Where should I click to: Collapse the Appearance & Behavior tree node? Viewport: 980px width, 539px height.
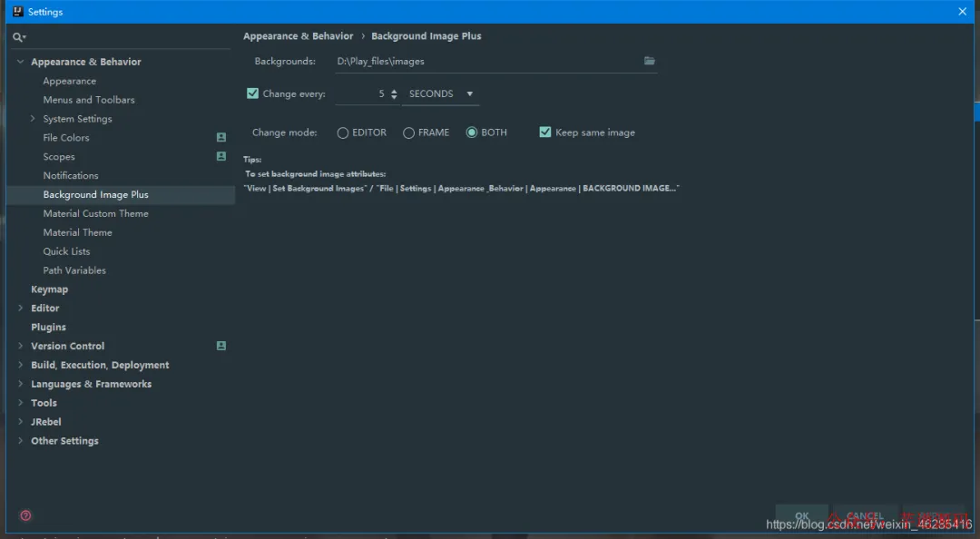point(20,62)
